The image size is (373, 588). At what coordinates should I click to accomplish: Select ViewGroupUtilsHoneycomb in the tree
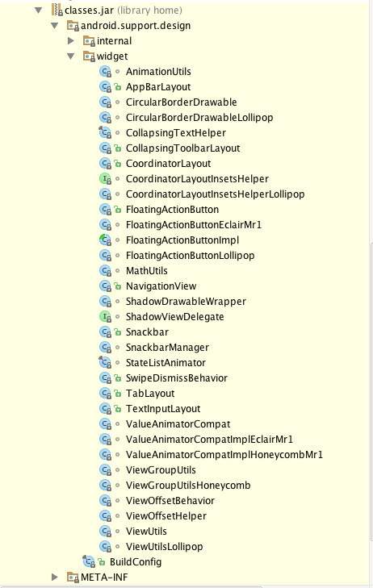(188, 486)
